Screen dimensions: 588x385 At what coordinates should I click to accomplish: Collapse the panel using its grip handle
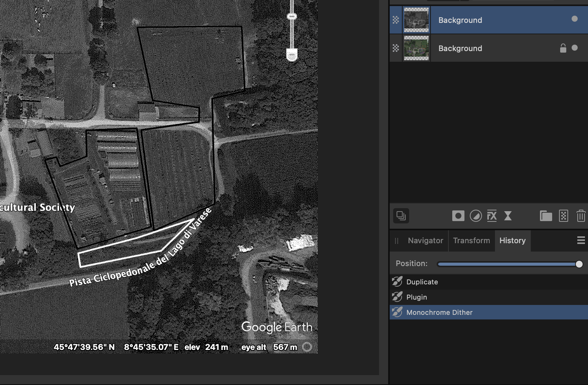coord(397,241)
